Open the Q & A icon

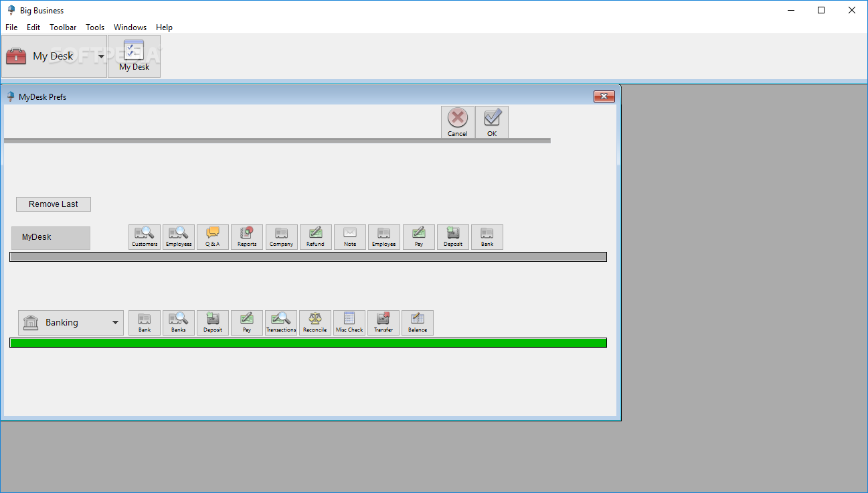213,237
